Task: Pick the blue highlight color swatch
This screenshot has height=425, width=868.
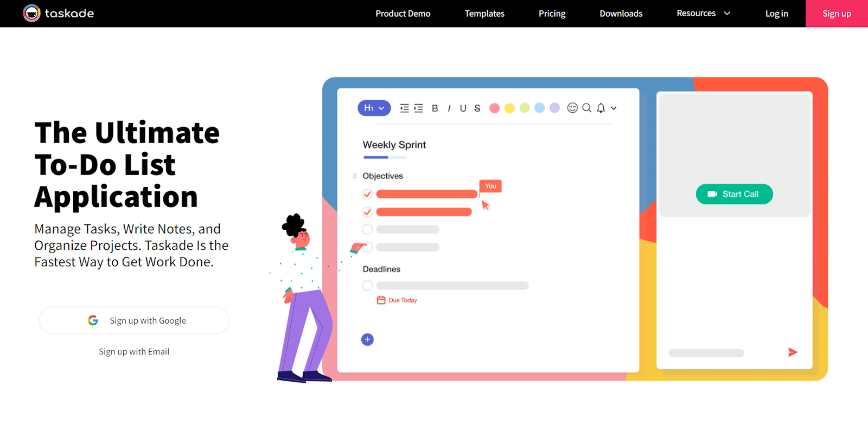Action: coord(539,108)
